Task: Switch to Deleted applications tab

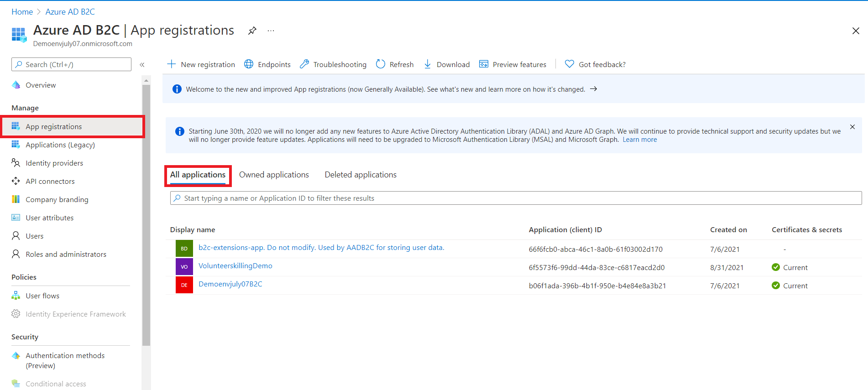Action: [x=361, y=175]
